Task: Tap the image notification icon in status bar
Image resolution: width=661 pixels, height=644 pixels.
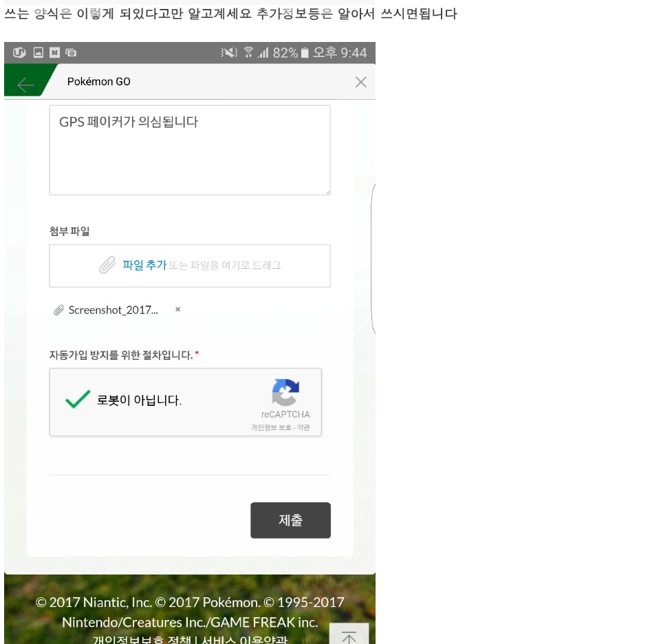Action: coord(39,52)
